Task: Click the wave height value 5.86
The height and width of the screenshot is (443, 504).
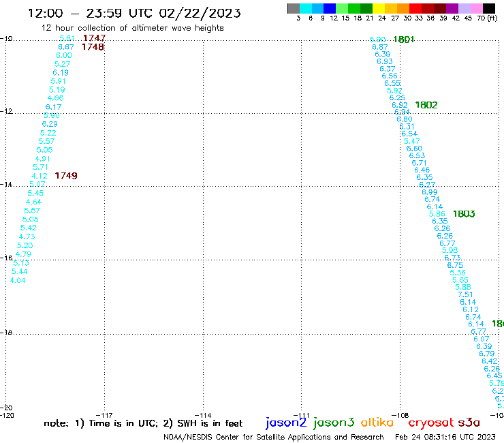Action: pos(437,214)
